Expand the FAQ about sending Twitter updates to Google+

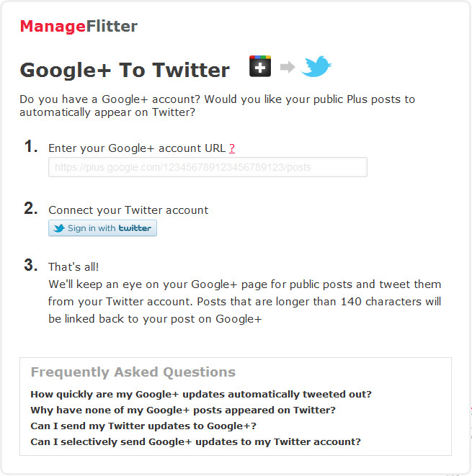tap(143, 426)
